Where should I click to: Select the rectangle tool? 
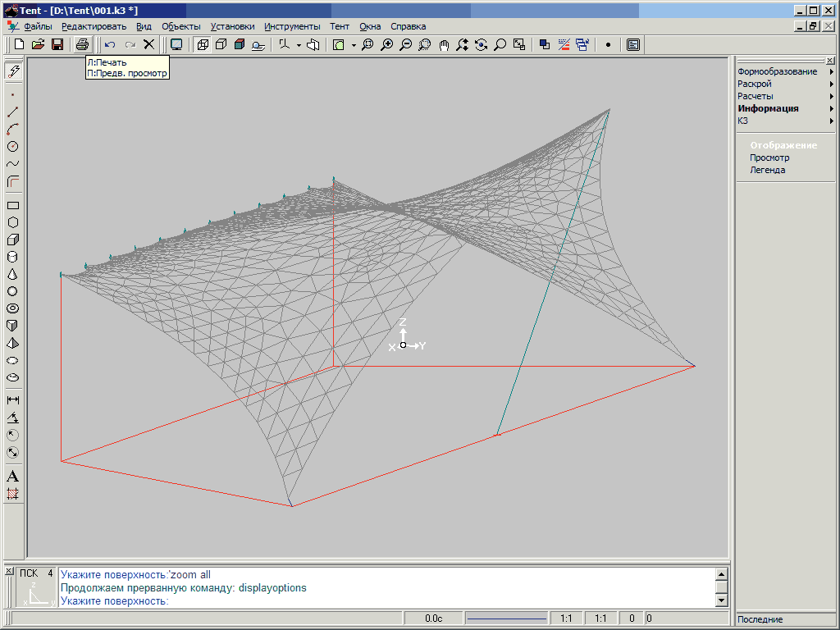13,205
